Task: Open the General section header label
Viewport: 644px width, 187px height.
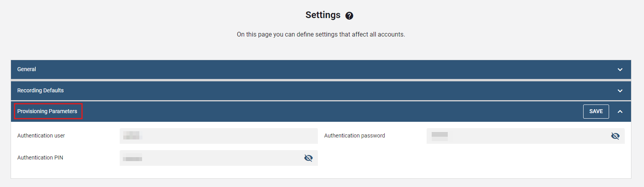Action: tap(27, 69)
